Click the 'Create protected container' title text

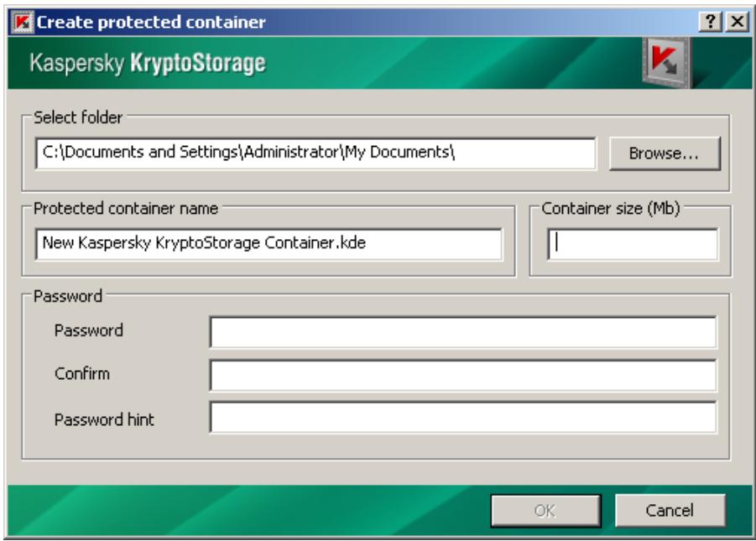click(x=151, y=22)
